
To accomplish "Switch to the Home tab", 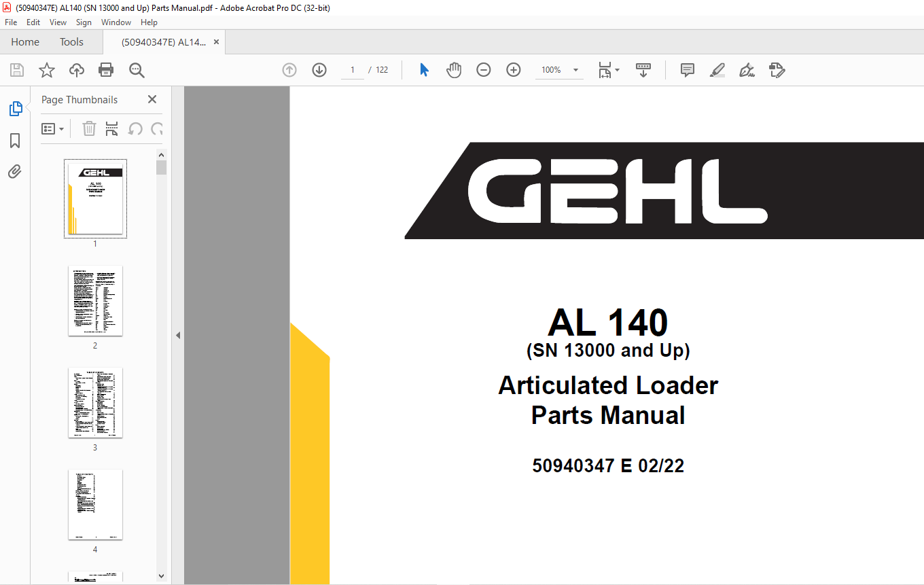I will (x=25, y=42).
